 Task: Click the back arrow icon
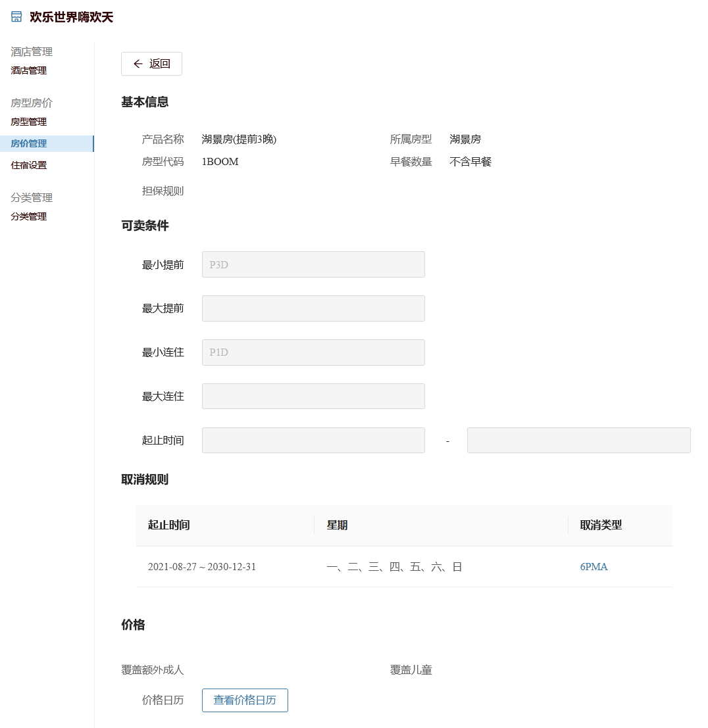click(x=138, y=64)
